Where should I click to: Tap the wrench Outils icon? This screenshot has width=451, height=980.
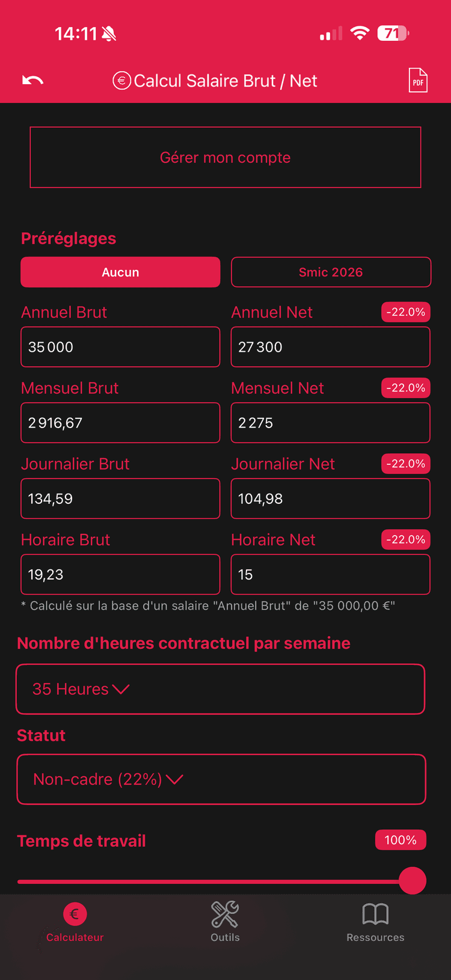[225, 913]
